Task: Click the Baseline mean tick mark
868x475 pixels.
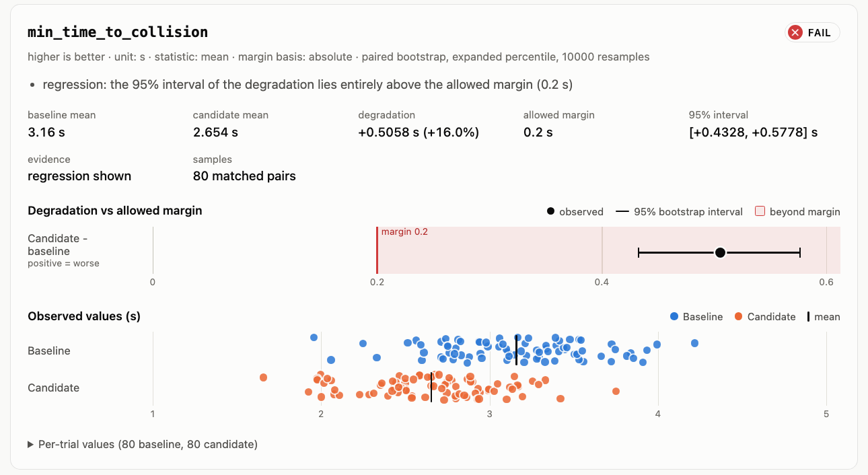Action: (x=517, y=350)
